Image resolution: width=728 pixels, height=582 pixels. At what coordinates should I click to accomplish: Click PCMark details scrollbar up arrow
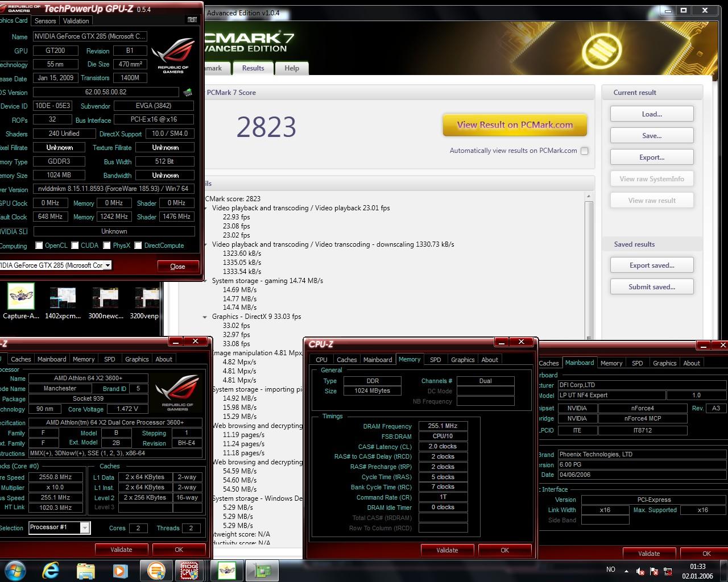pos(589,196)
